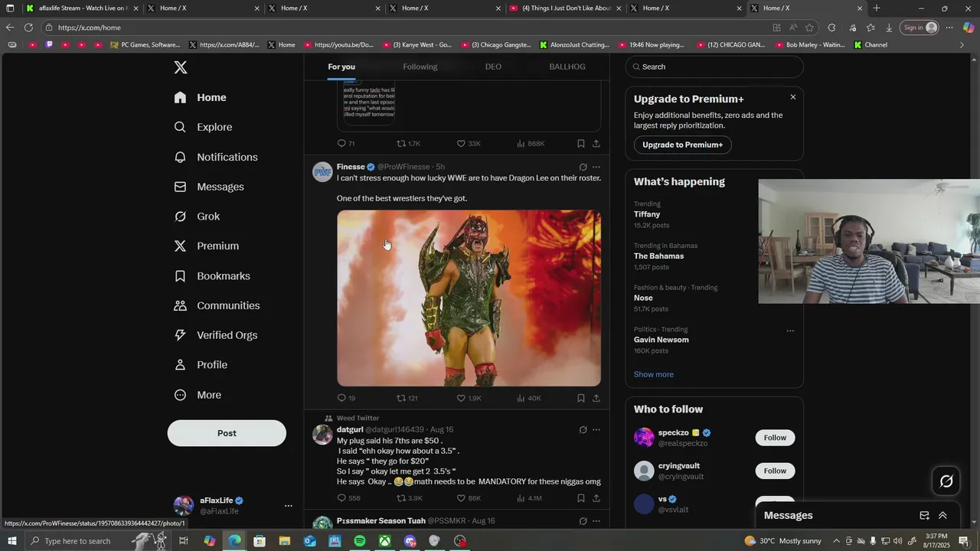Open more options on Finesse post
980x551 pixels.
click(596, 167)
